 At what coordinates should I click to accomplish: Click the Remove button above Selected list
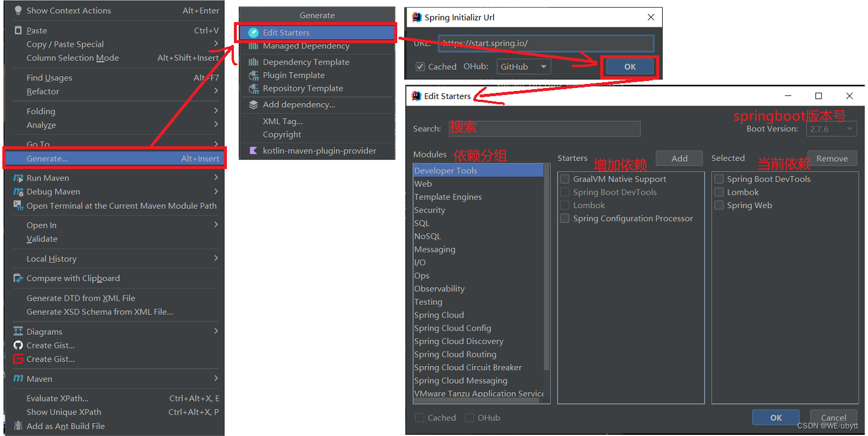[x=832, y=158]
